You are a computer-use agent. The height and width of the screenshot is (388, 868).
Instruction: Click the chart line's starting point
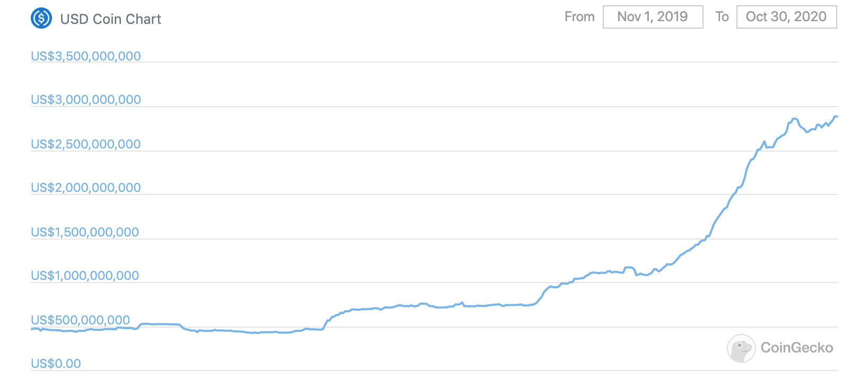tap(32, 329)
